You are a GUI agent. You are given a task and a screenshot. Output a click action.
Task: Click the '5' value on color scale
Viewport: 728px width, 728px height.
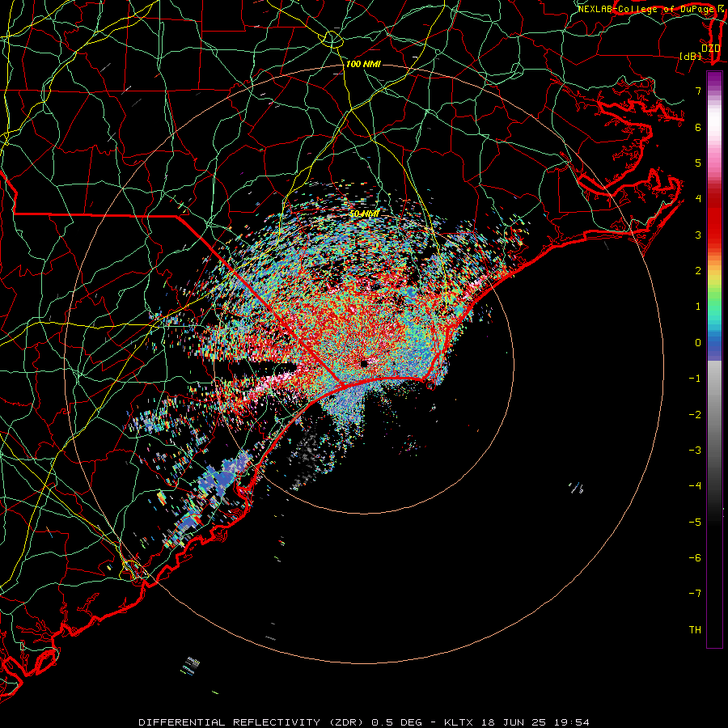tap(698, 163)
